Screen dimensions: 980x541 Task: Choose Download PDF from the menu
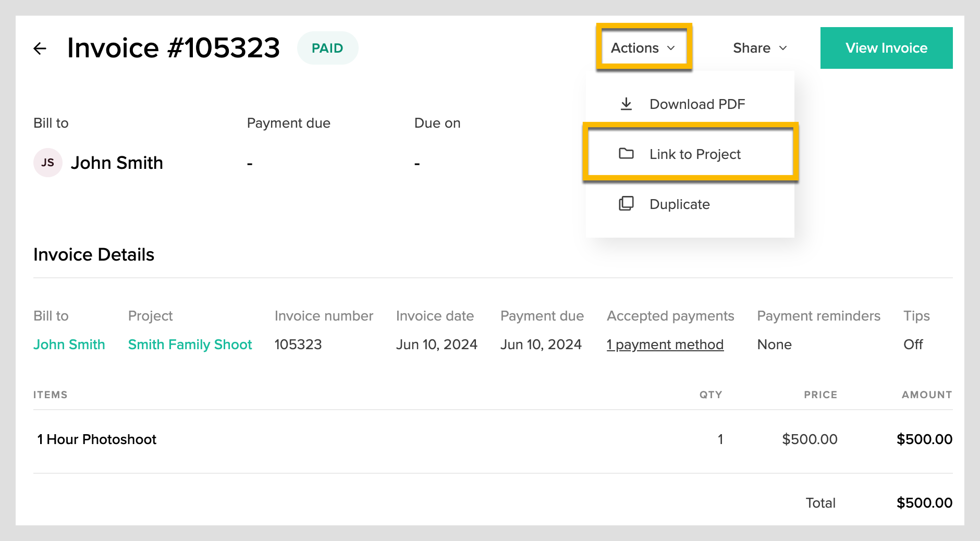(x=697, y=104)
